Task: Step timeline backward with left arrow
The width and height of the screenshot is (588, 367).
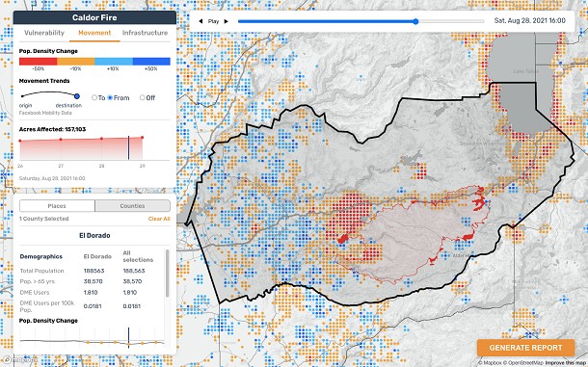Action: [200, 21]
